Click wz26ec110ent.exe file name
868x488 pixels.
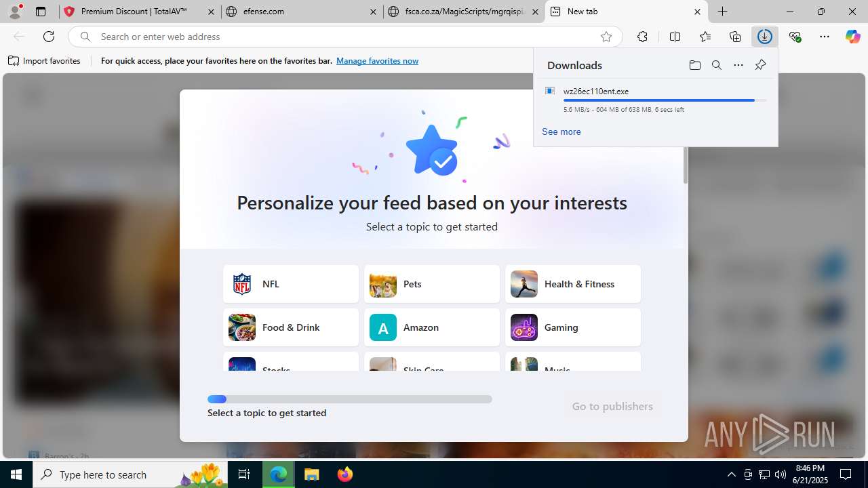(596, 91)
